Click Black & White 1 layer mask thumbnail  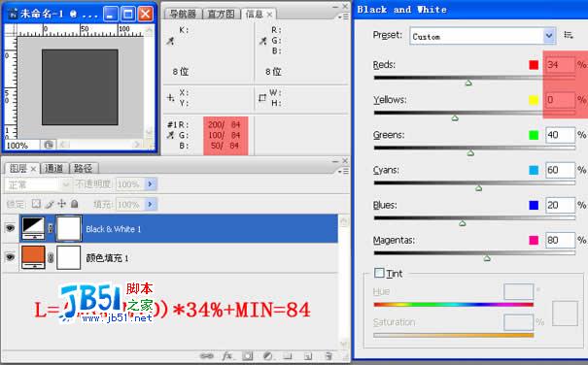coord(68,228)
